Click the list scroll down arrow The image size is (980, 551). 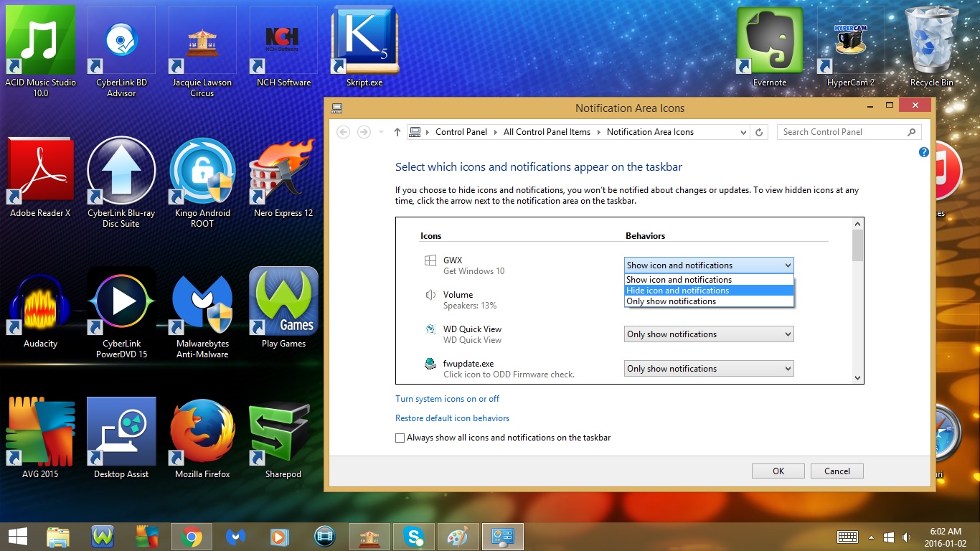857,377
